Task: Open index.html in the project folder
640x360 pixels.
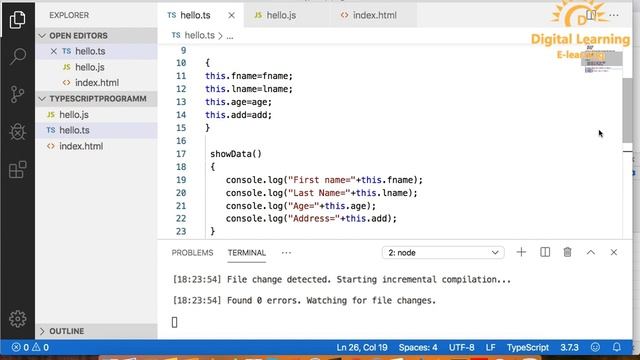Action: tap(96, 146)
